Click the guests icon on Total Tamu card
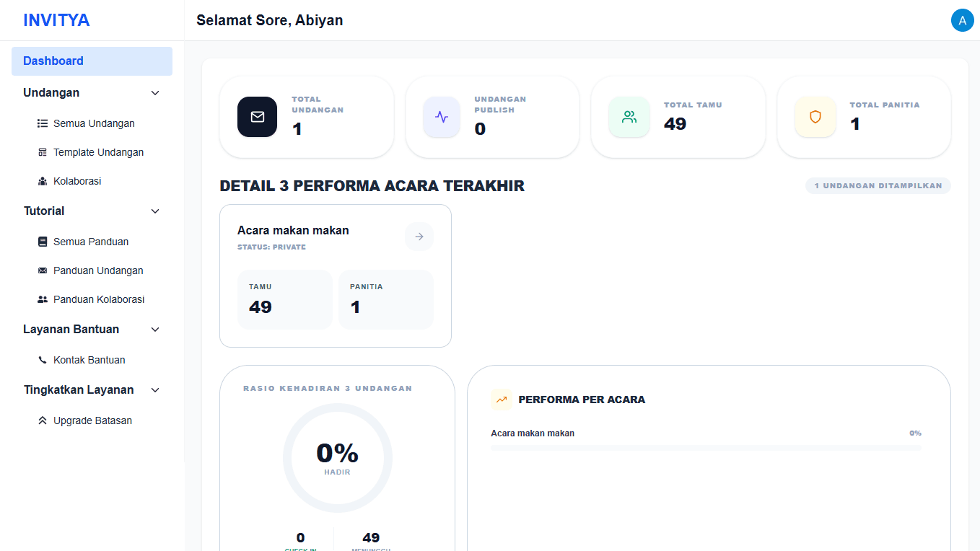Viewport: 980px width, 551px height. (629, 117)
